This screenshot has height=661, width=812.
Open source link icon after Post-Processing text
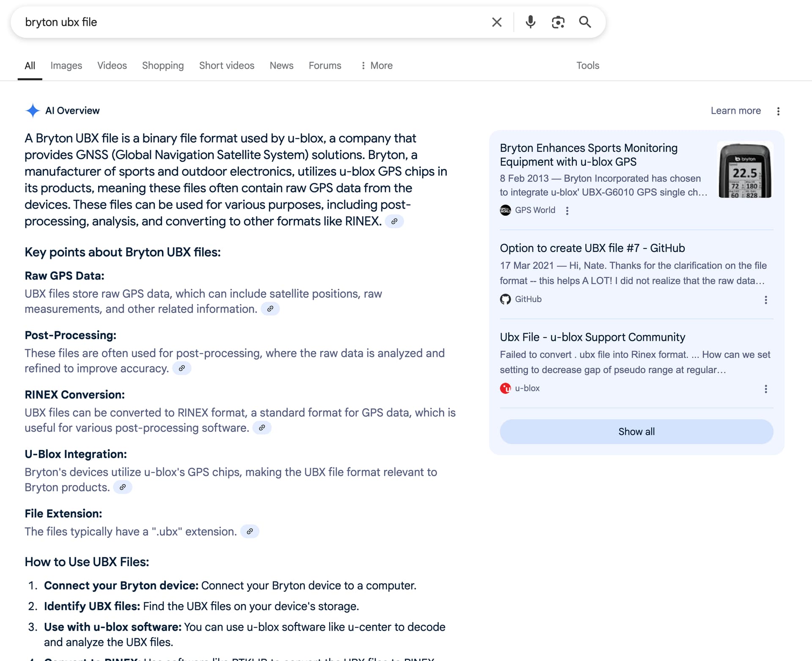point(182,368)
